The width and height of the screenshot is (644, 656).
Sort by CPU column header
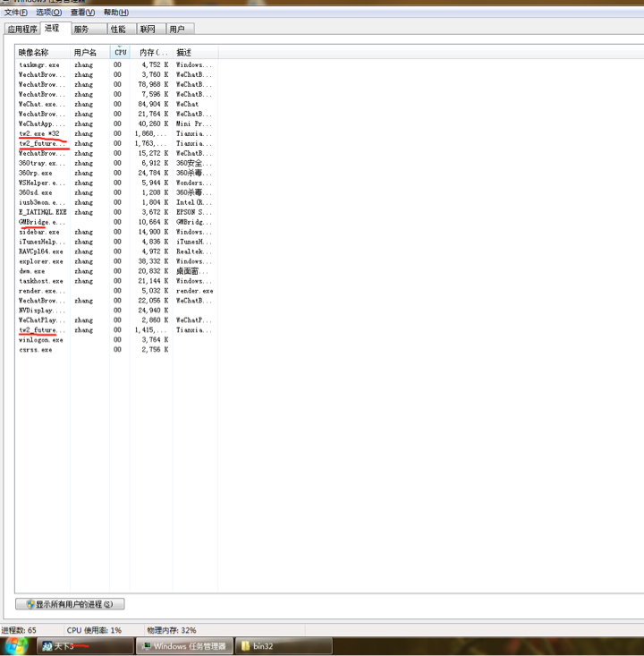120,52
